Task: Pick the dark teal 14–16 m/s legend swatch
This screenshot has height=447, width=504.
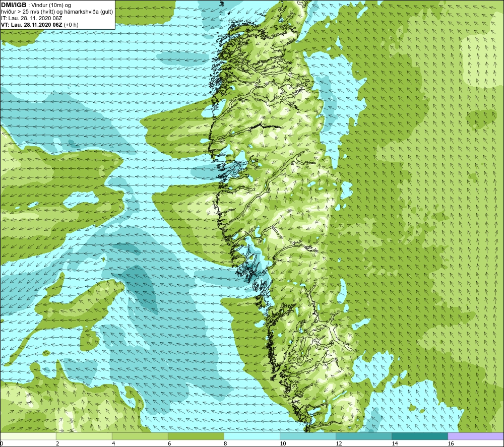Action: coord(419,436)
